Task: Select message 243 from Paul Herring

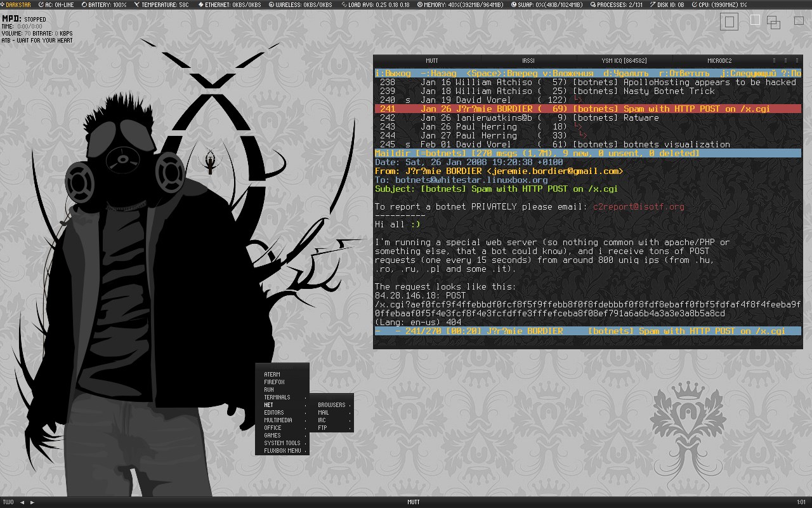Action: (588, 127)
